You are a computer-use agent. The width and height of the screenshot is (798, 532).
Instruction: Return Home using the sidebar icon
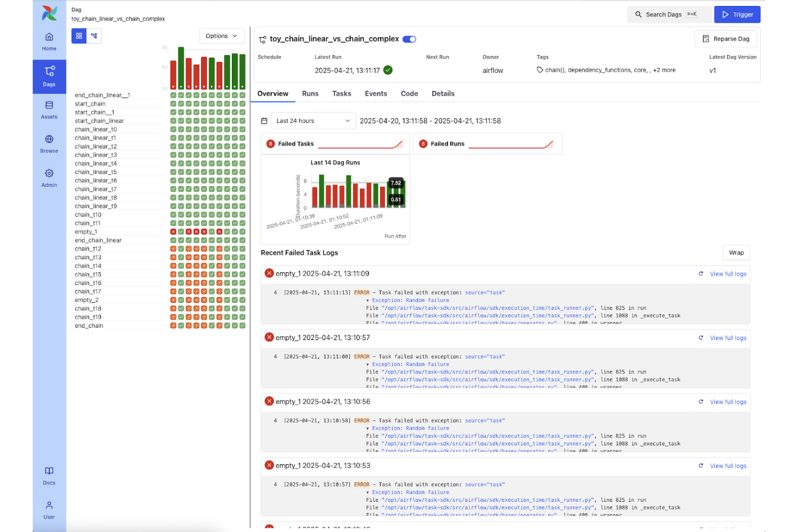point(49,40)
